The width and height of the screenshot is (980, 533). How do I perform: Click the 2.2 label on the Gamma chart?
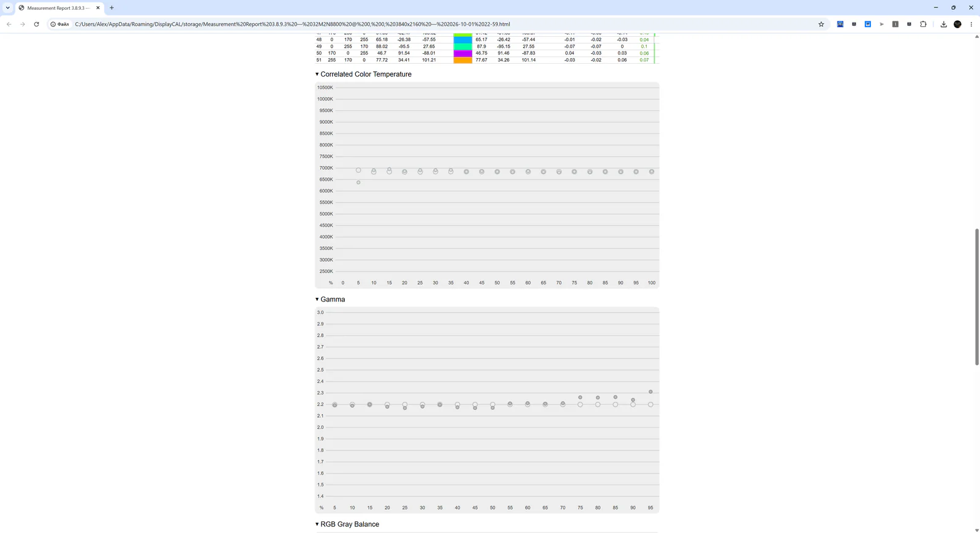click(320, 404)
